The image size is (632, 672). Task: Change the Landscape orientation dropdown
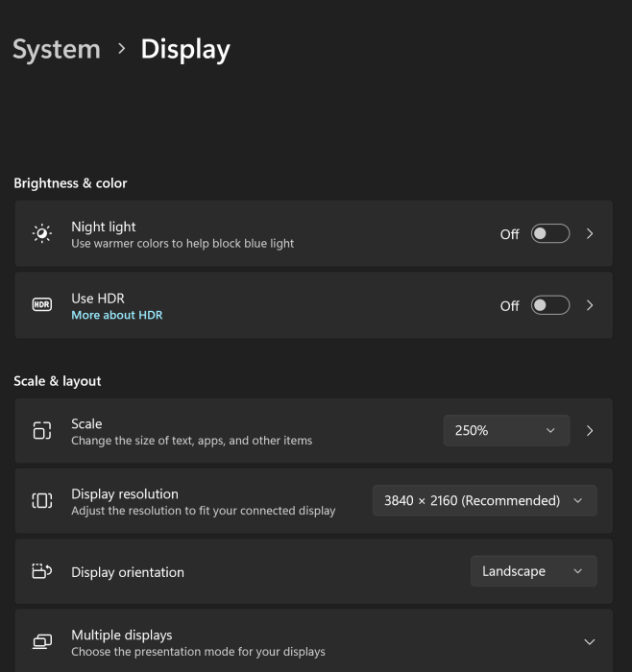(533, 571)
